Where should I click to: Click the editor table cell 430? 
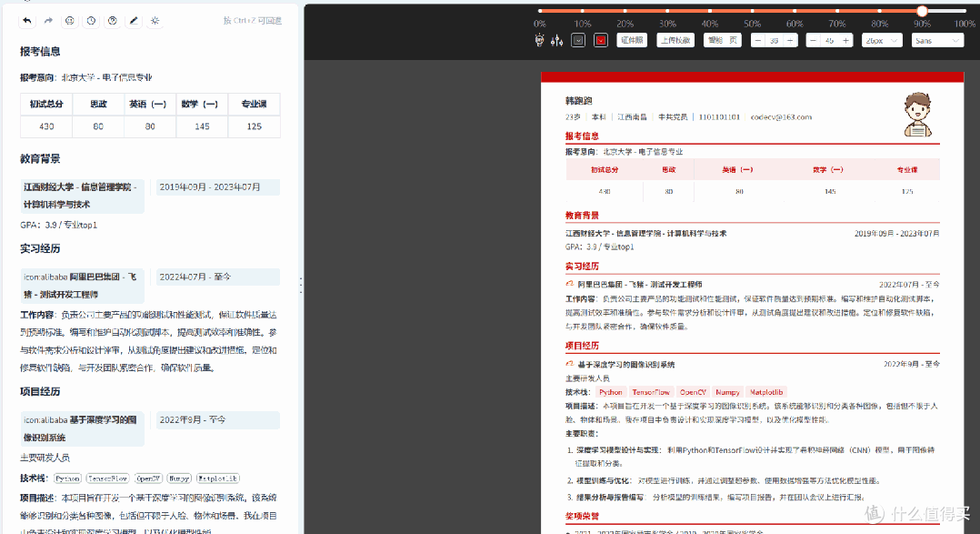[47, 126]
